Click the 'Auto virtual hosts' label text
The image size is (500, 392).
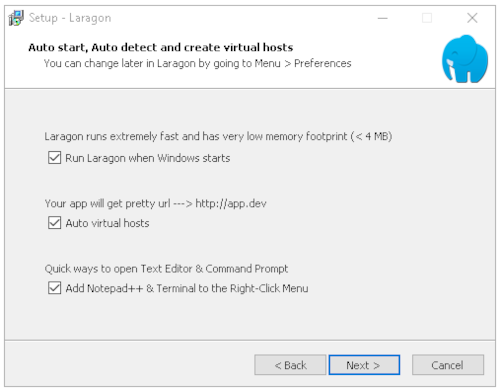(x=107, y=223)
